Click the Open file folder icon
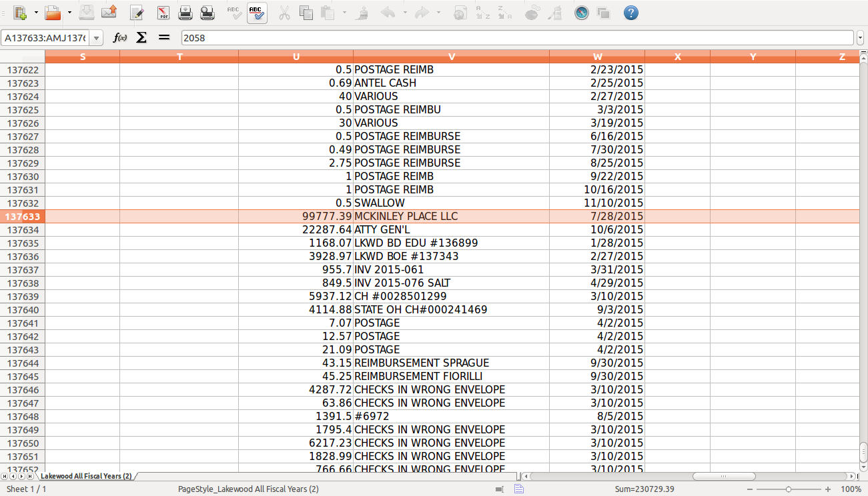This screenshot has width=868, height=496. pyautogui.click(x=52, y=13)
